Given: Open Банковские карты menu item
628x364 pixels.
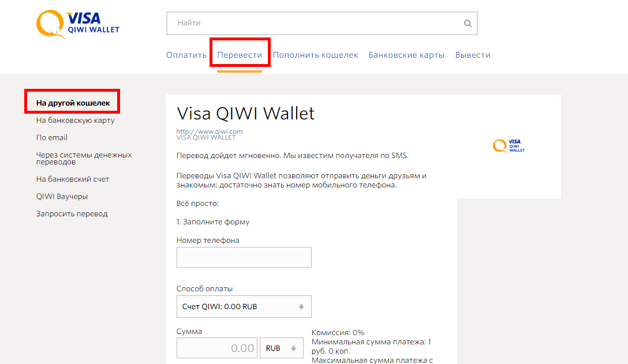Looking at the screenshot, I should [x=406, y=55].
